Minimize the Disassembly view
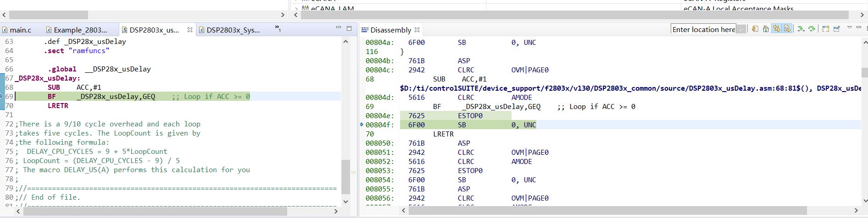This screenshot has height=218, width=868. click(860, 28)
